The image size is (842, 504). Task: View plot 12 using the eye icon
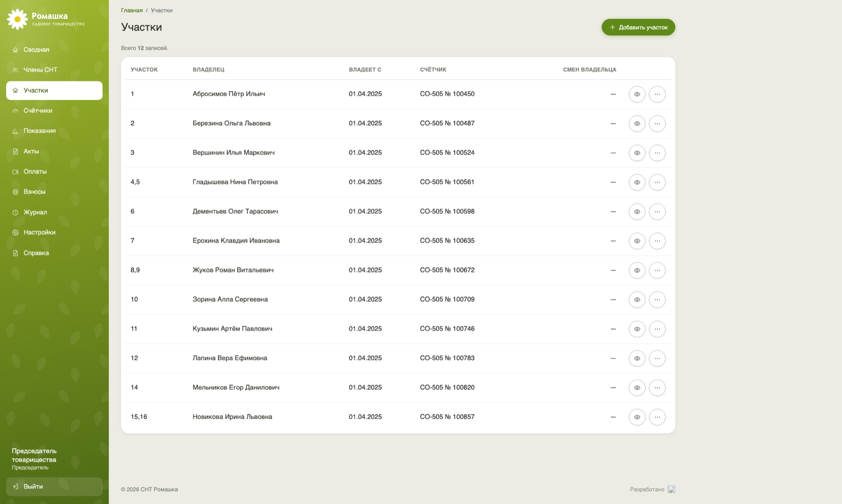(x=637, y=359)
